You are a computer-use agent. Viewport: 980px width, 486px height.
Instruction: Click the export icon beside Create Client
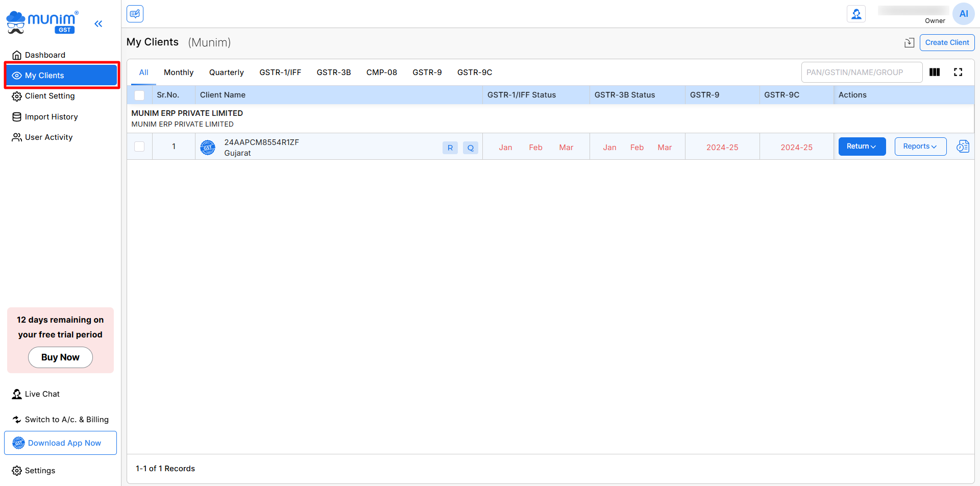909,43
